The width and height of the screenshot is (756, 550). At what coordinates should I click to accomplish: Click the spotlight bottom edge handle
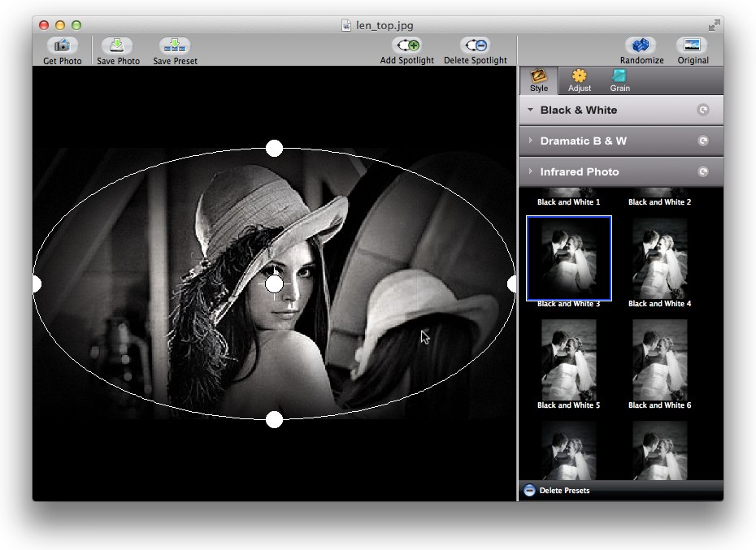(274, 419)
